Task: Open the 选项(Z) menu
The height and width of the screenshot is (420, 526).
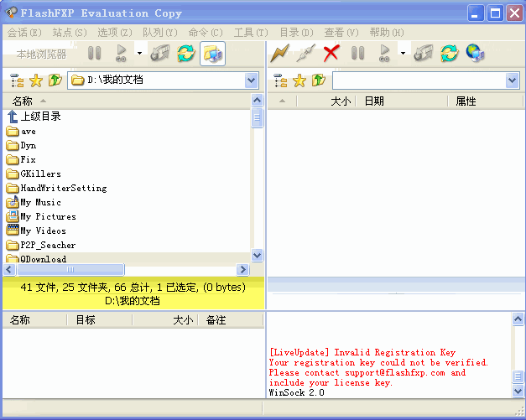Action: [115, 33]
